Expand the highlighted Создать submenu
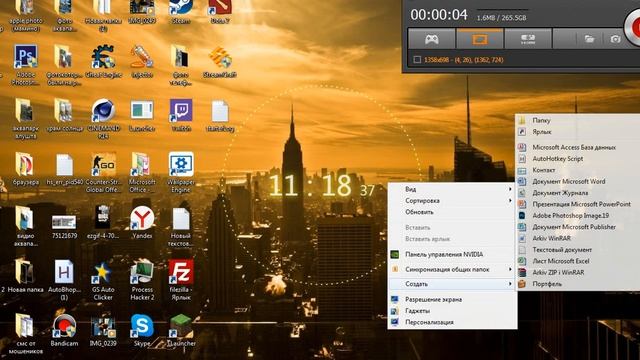 (452, 284)
